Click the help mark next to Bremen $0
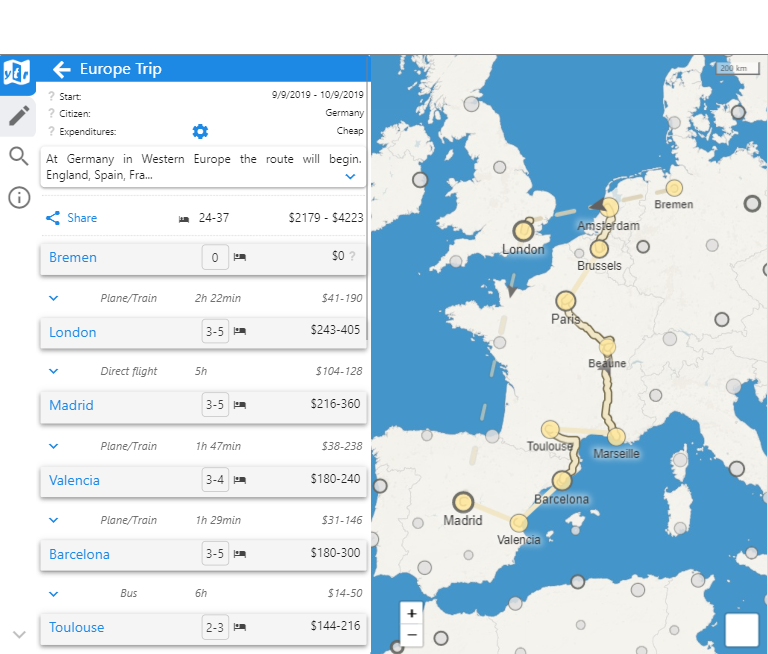768x654 pixels. click(x=352, y=256)
